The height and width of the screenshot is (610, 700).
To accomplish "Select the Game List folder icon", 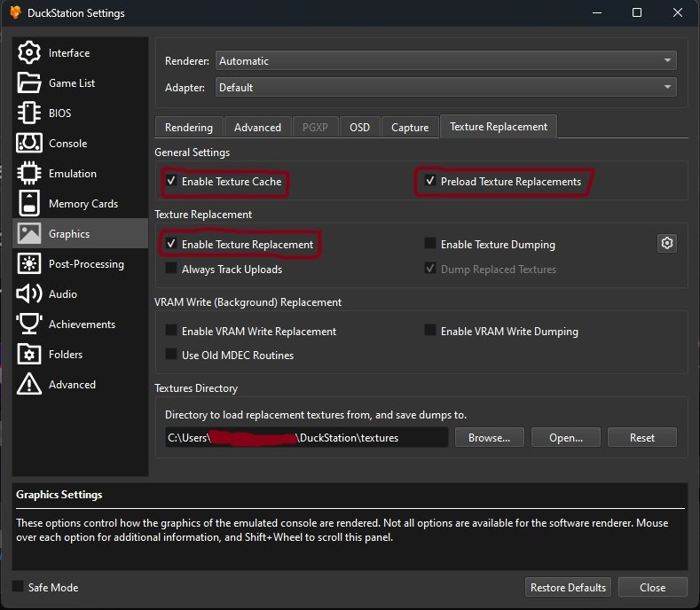I will tap(29, 82).
